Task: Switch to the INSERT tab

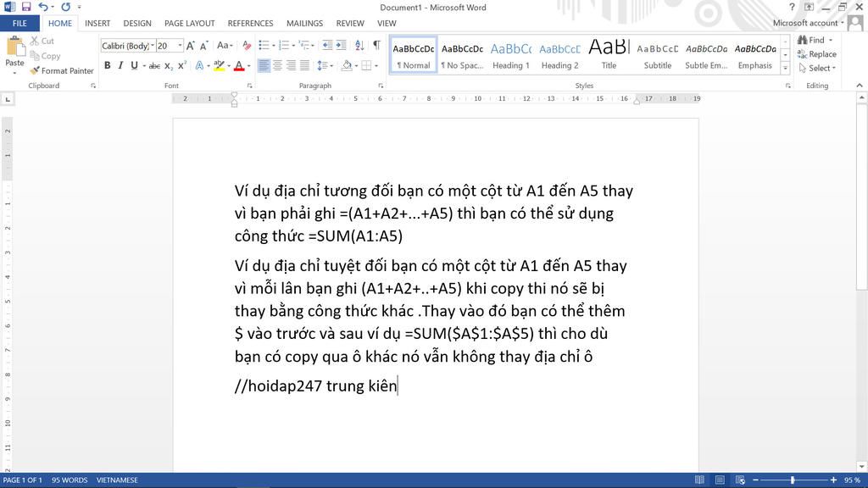Action: (x=97, y=23)
